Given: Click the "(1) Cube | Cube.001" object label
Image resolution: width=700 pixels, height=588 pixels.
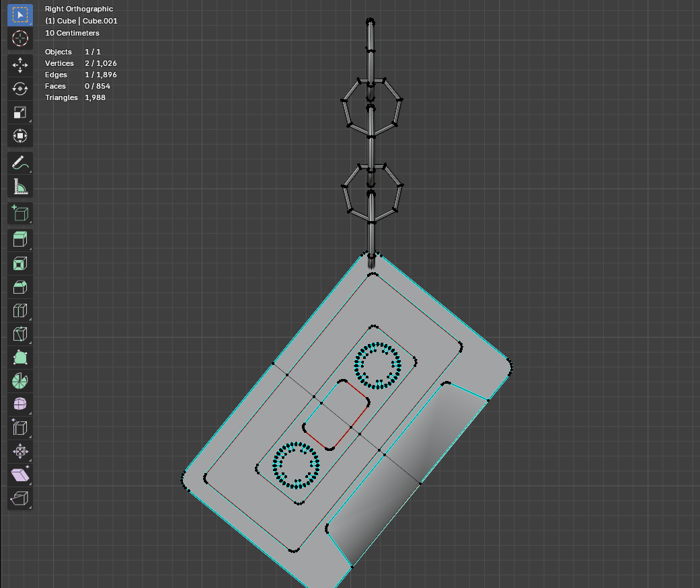Looking at the screenshot, I should tap(81, 21).
